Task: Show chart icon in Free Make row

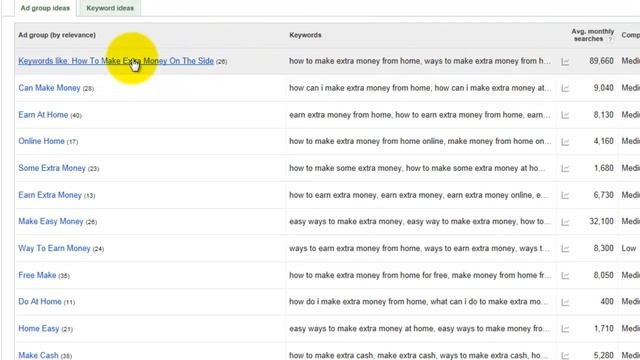Action: click(565, 276)
